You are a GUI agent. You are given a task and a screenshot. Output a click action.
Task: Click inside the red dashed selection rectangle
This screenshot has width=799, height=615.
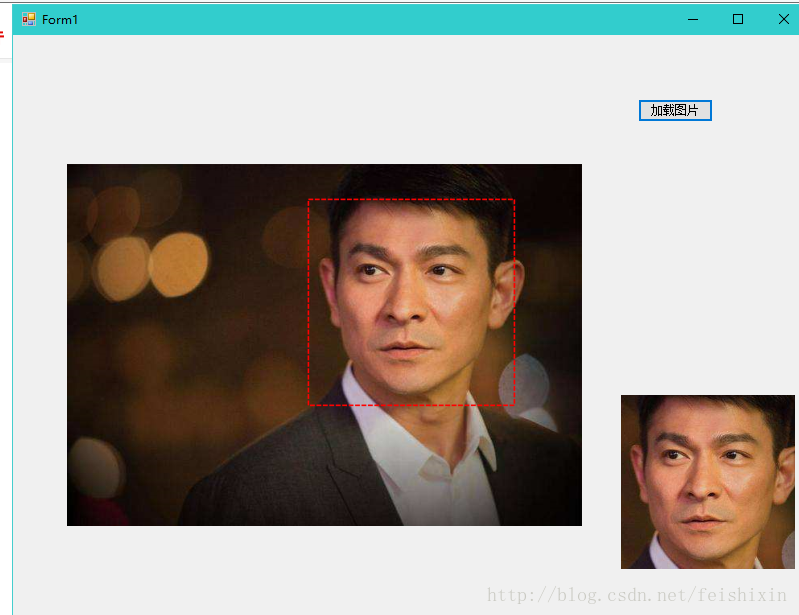(411, 302)
